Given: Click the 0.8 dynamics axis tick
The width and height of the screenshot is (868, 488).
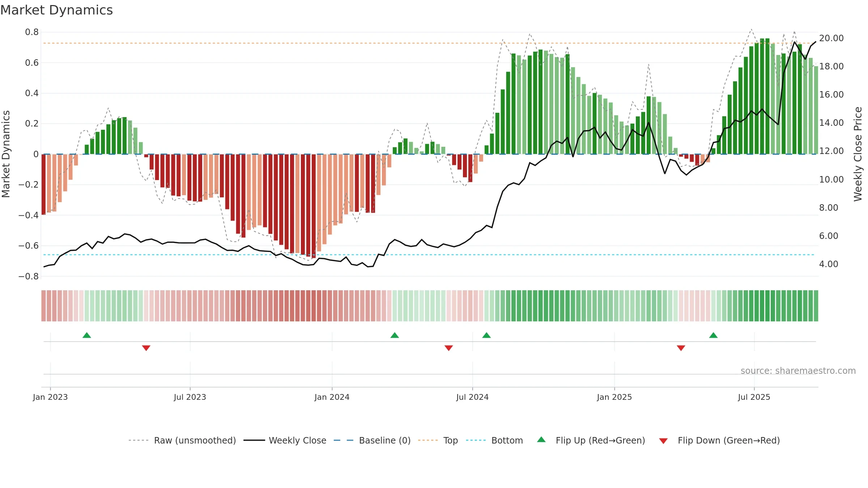Looking at the screenshot, I should [32, 32].
